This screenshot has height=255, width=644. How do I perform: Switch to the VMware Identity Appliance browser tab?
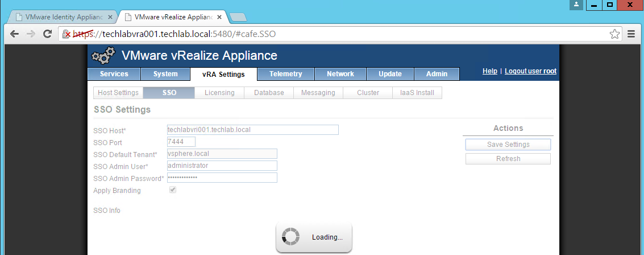click(x=63, y=17)
